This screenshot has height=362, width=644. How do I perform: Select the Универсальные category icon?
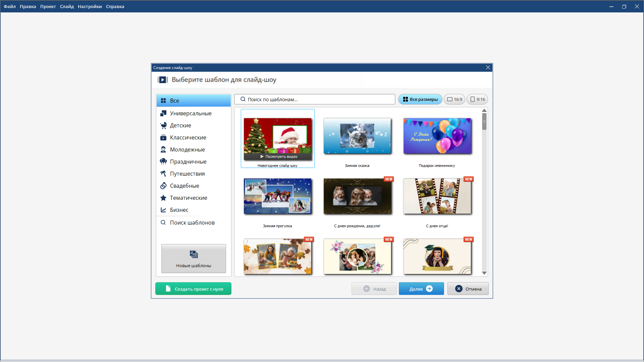[x=163, y=113]
